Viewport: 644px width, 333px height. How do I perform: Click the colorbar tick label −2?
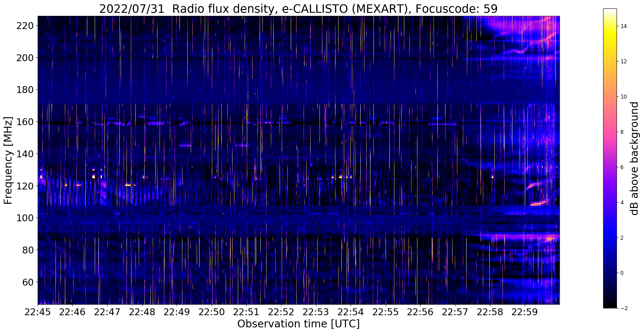[x=623, y=308]
